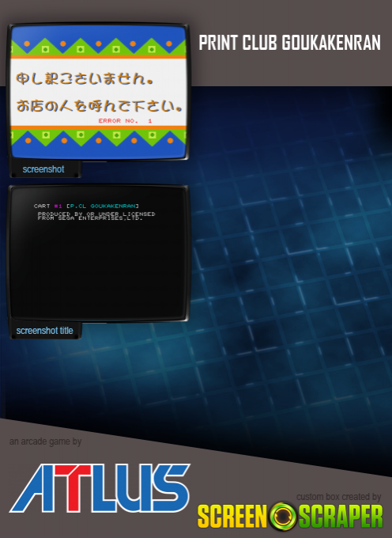Click the top green zigzag border
Viewport: 392px width, 538px height.
pos(99,47)
